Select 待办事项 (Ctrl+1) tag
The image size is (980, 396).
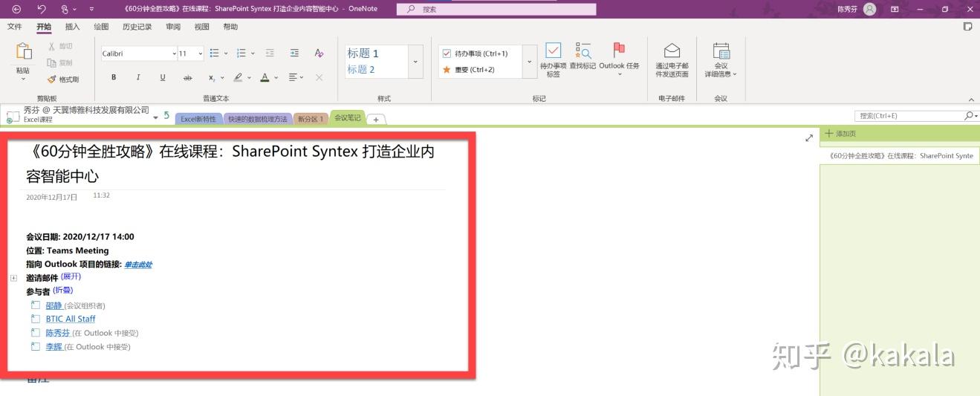click(481, 53)
